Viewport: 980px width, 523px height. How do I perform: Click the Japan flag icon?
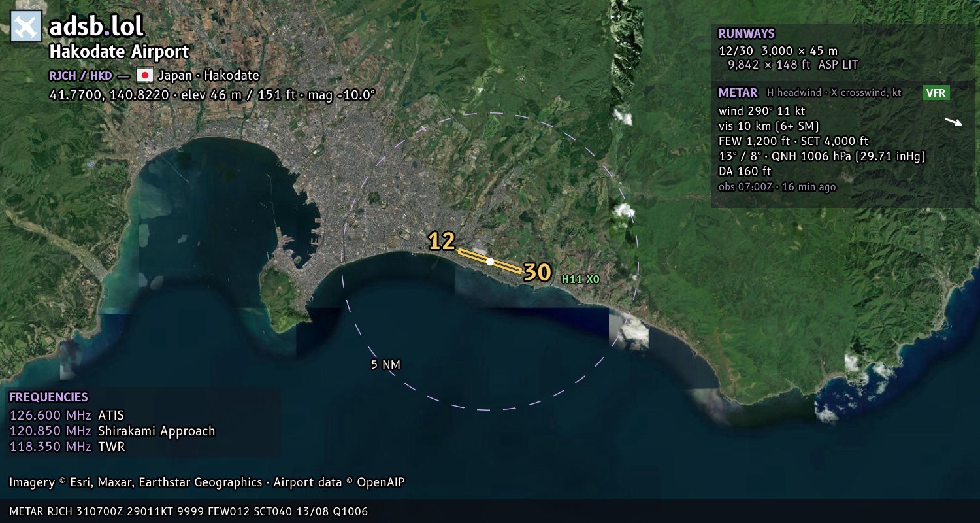click(144, 75)
